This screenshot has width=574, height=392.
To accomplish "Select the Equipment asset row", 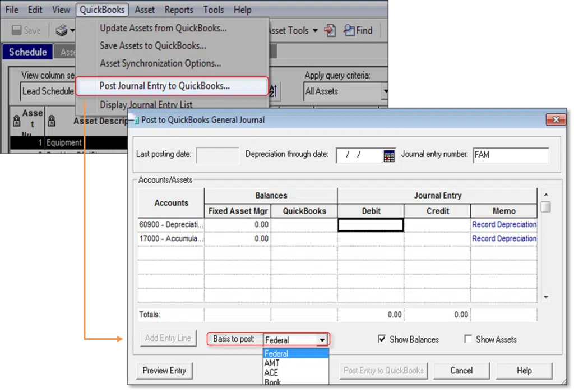I will [x=70, y=142].
